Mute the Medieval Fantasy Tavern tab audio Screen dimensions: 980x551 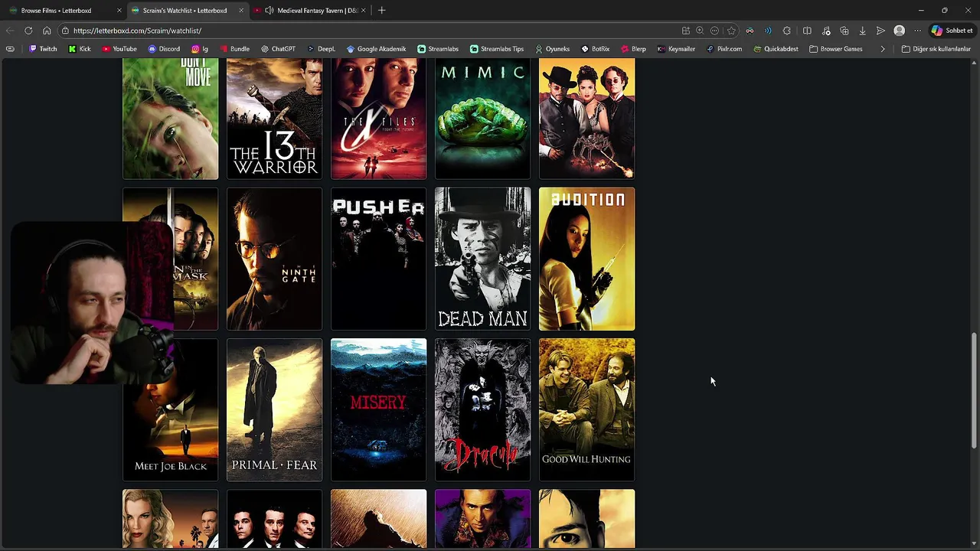[x=269, y=11]
